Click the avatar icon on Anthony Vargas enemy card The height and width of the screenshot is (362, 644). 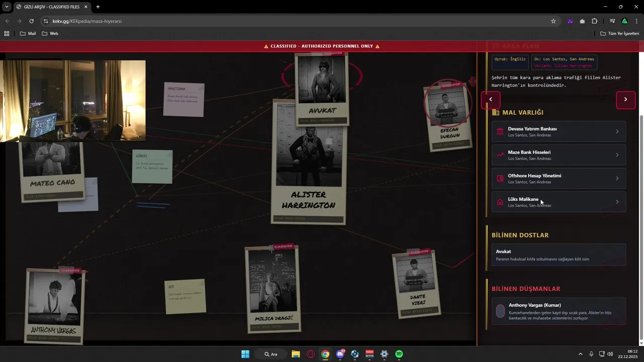500,311
